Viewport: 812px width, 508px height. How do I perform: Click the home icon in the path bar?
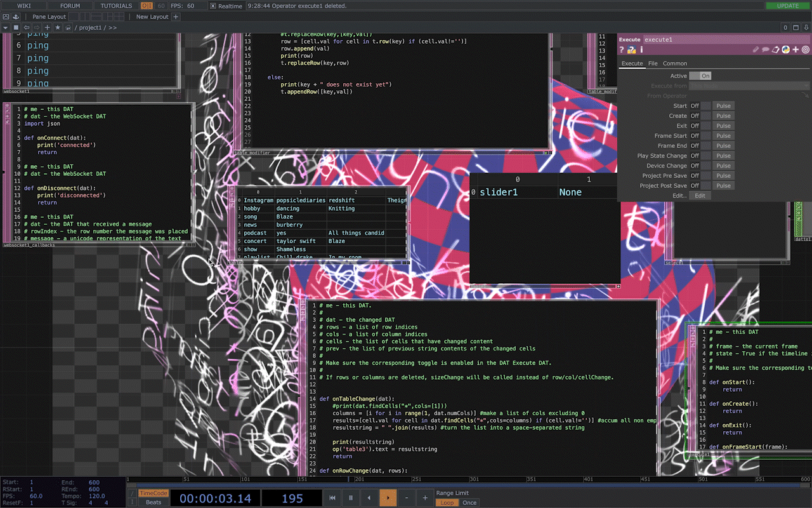69,27
